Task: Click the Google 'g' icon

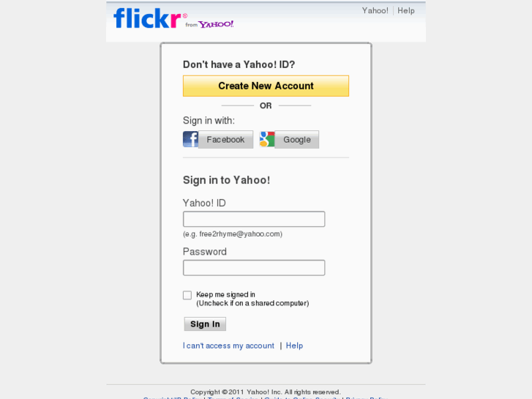Action: pyautogui.click(x=267, y=139)
